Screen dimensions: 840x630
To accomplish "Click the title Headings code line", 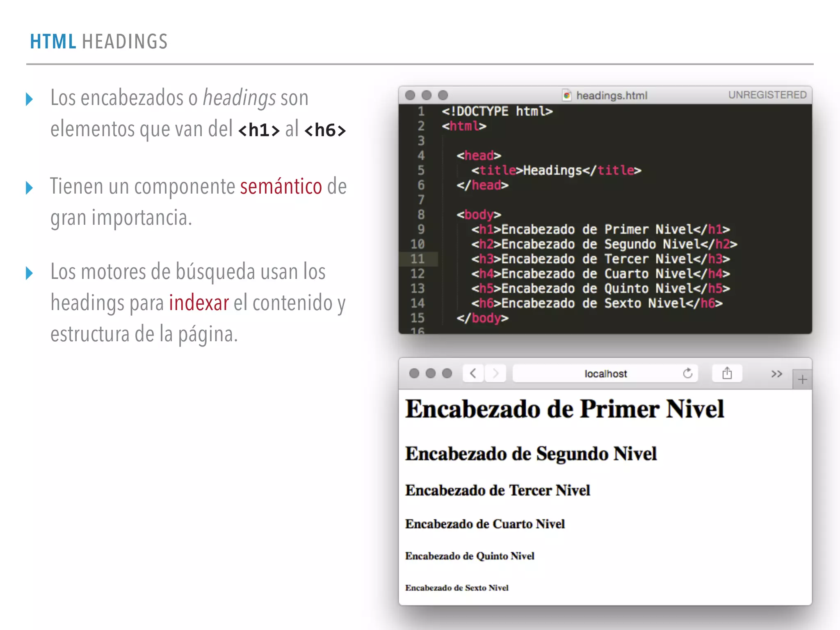I will click(556, 170).
